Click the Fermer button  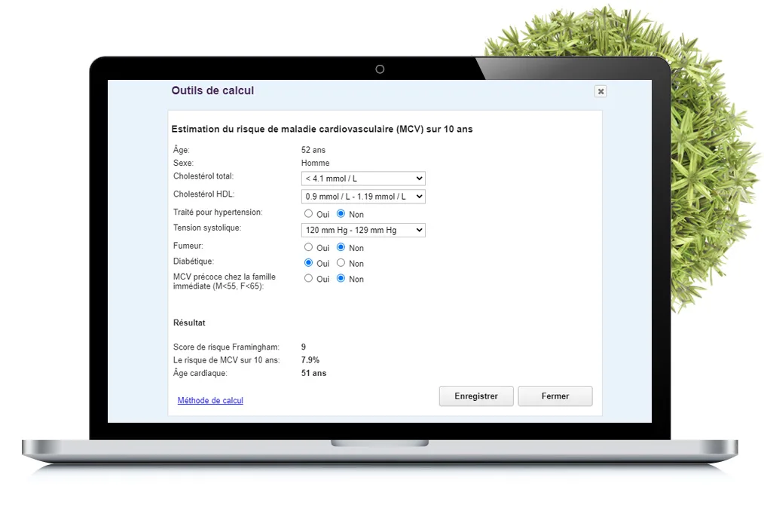click(555, 396)
